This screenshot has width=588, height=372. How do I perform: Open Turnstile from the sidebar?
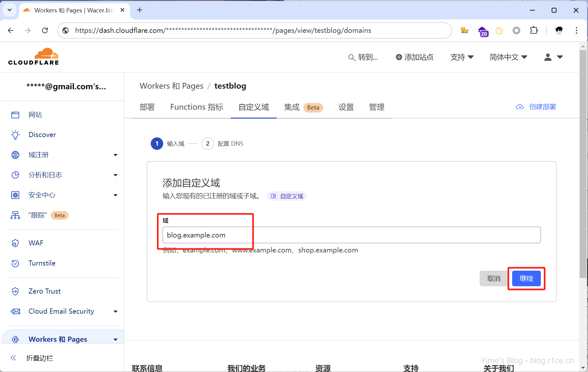[x=42, y=263]
